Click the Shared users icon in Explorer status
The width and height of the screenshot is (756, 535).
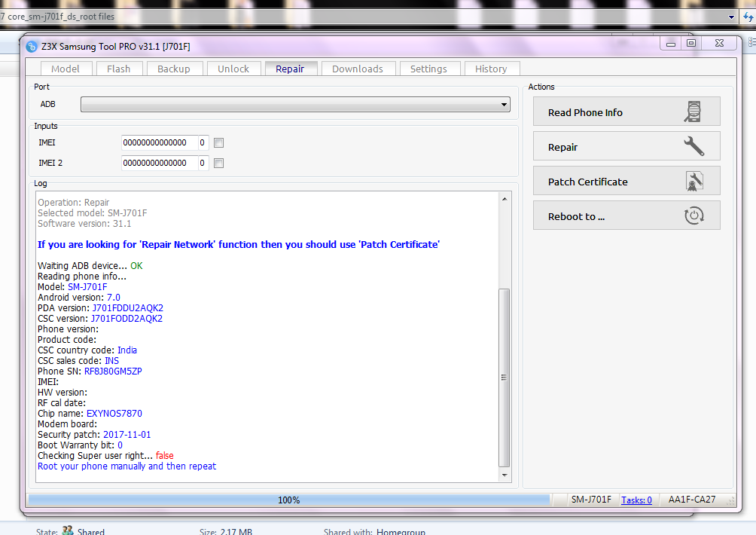[x=68, y=530]
